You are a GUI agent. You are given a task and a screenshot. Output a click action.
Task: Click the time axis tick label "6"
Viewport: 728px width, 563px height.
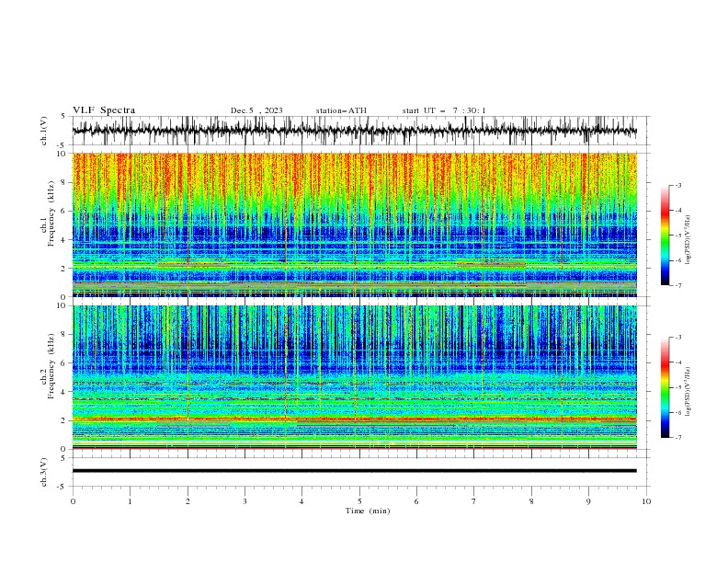(x=416, y=501)
